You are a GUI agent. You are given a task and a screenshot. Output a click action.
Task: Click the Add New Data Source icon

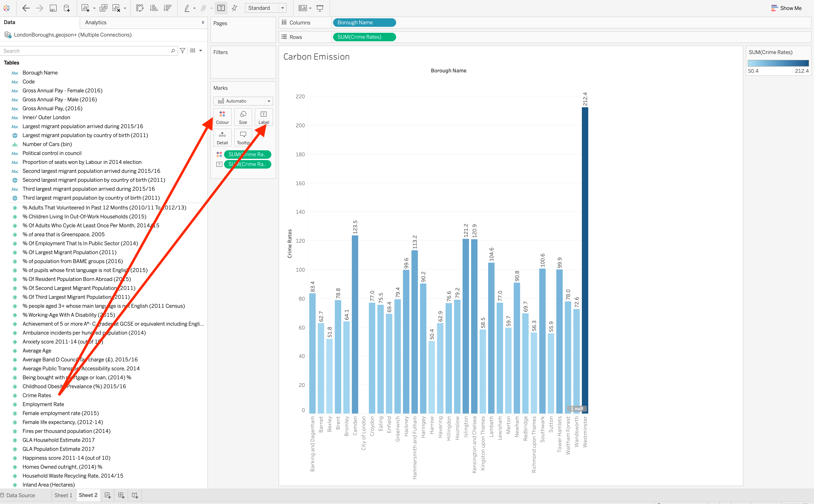point(67,8)
